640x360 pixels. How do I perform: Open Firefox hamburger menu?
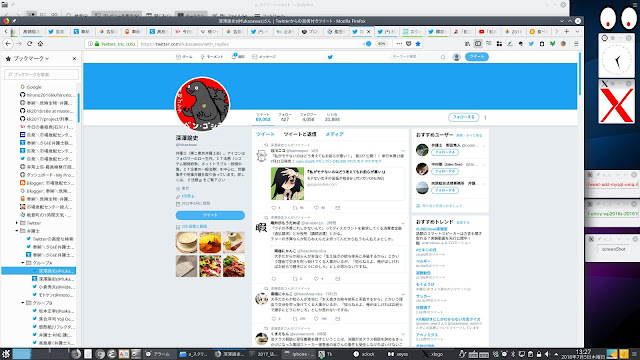coord(576,44)
